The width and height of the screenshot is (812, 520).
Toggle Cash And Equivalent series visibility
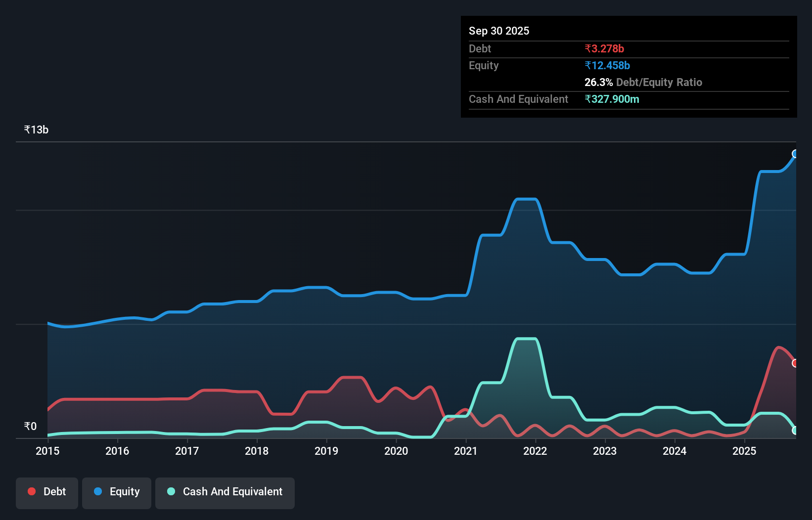tap(225, 491)
